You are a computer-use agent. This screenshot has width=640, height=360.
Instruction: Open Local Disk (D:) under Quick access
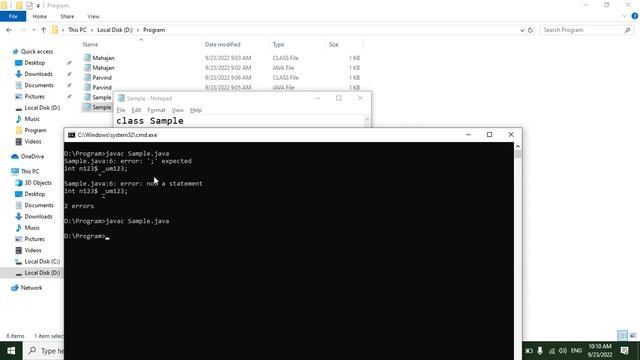[42, 108]
